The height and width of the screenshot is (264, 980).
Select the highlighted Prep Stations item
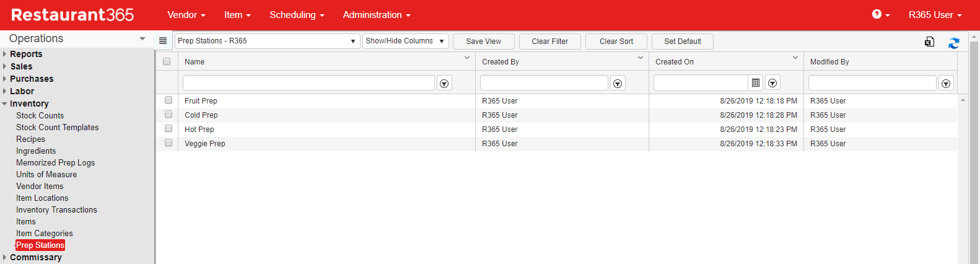tap(40, 245)
